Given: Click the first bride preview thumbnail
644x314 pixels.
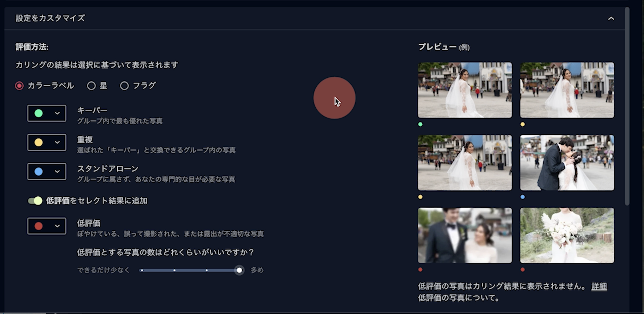Looking at the screenshot, I should pos(465,90).
